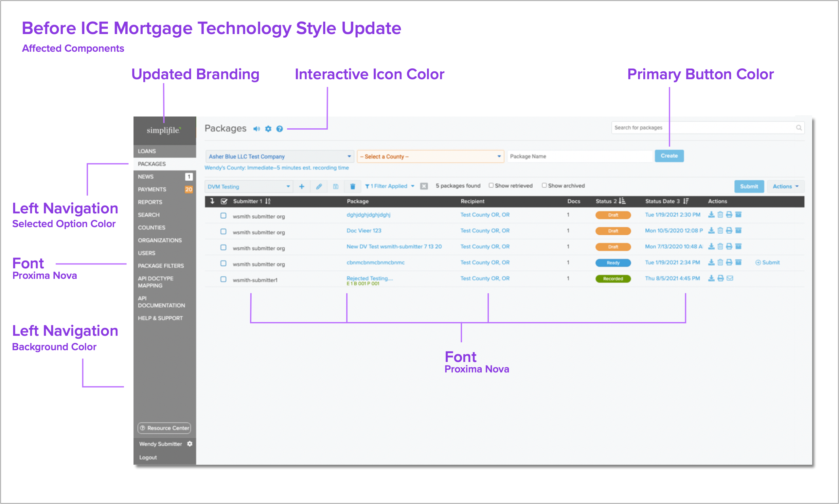Click the Package Name input field
The width and height of the screenshot is (839, 504).
click(580, 156)
